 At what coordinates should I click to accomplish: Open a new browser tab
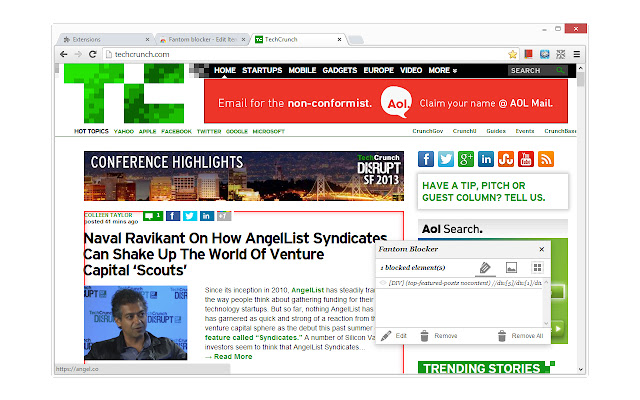[356, 40]
